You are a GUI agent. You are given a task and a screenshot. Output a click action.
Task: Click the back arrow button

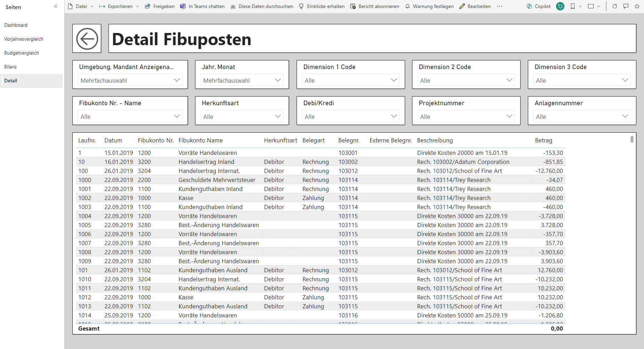click(x=87, y=38)
